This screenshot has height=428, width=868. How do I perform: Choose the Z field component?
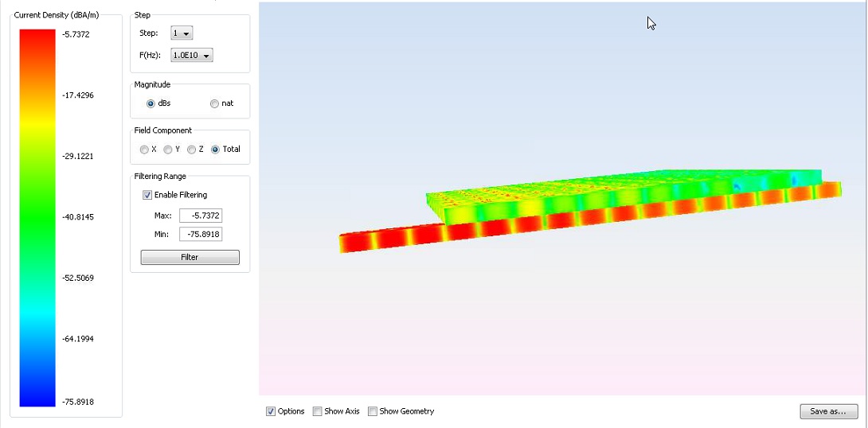pyautogui.click(x=191, y=150)
